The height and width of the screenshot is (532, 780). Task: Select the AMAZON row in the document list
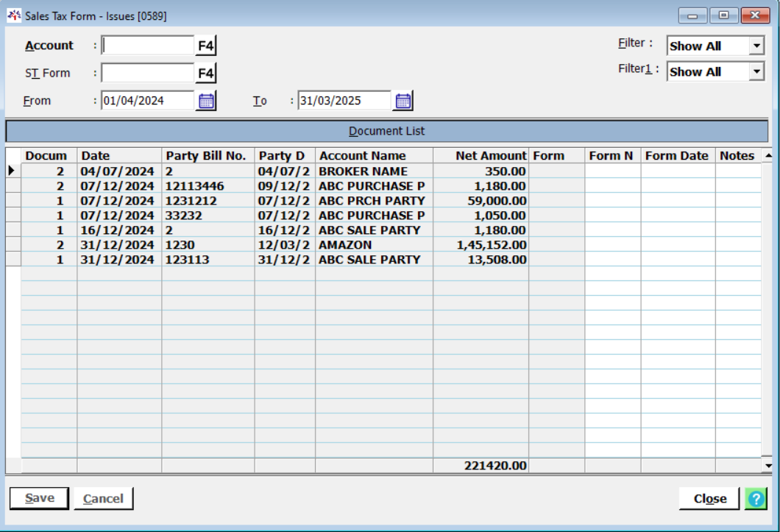point(345,245)
